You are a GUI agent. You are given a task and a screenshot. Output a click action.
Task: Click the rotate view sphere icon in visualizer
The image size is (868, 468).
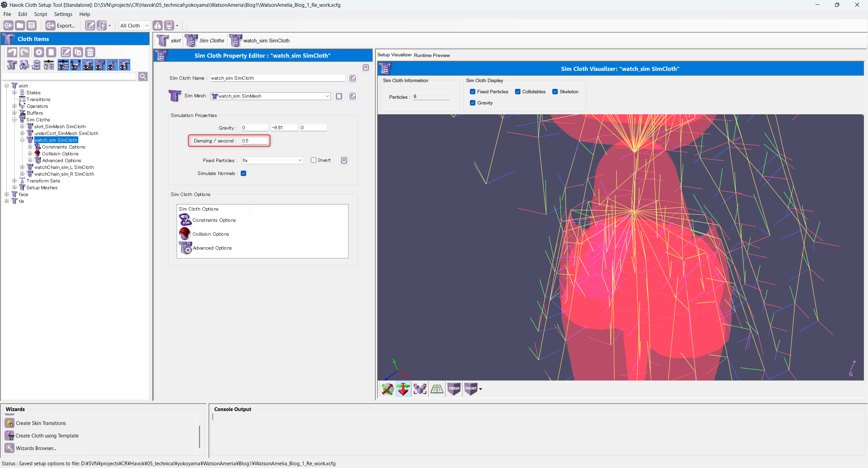point(387,389)
